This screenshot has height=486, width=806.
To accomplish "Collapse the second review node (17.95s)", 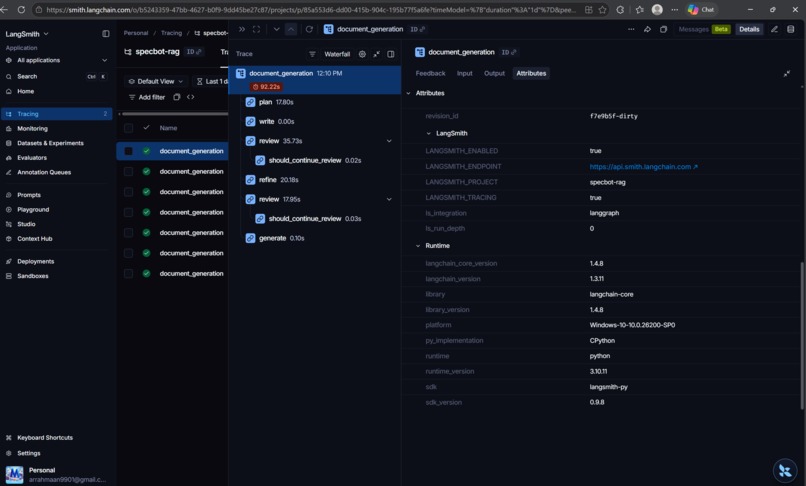I will (389, 199).
